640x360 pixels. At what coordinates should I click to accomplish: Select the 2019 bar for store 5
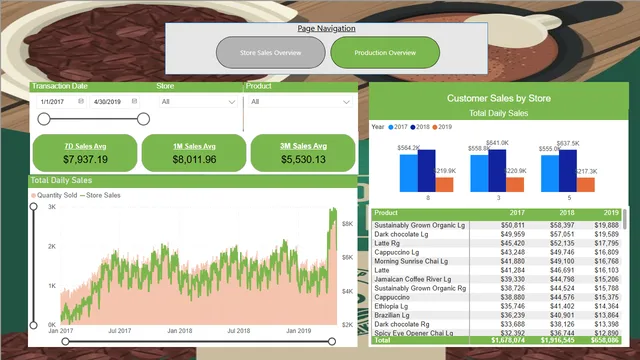point(586,185)
